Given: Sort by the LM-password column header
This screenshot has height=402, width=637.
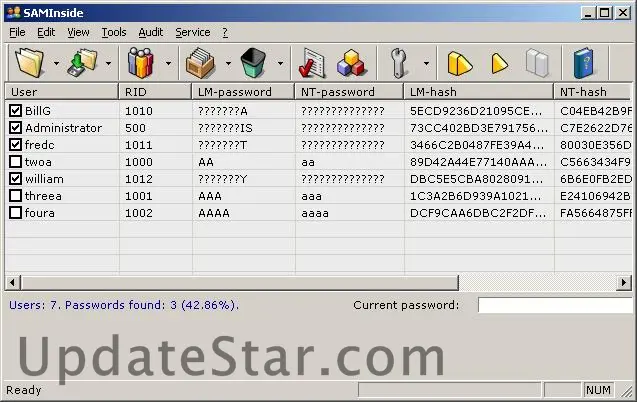Looking at the screenshot, I should click(x=243, y=92).
